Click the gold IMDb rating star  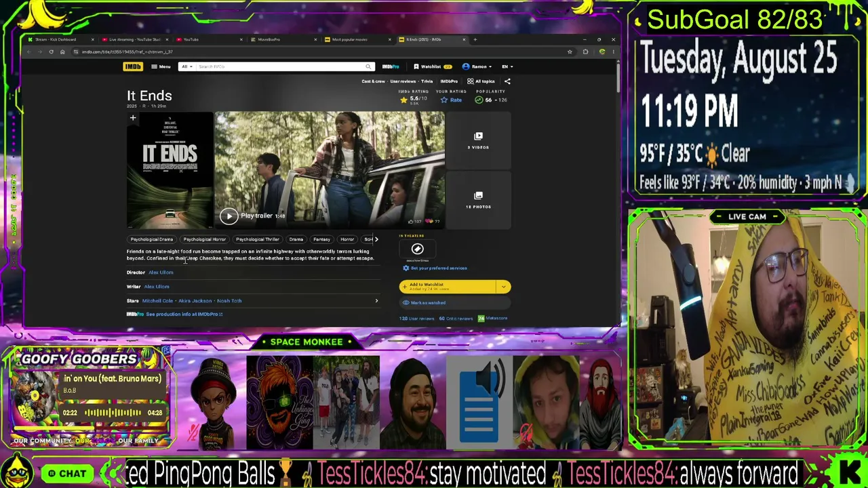click(x=404, y=100)
